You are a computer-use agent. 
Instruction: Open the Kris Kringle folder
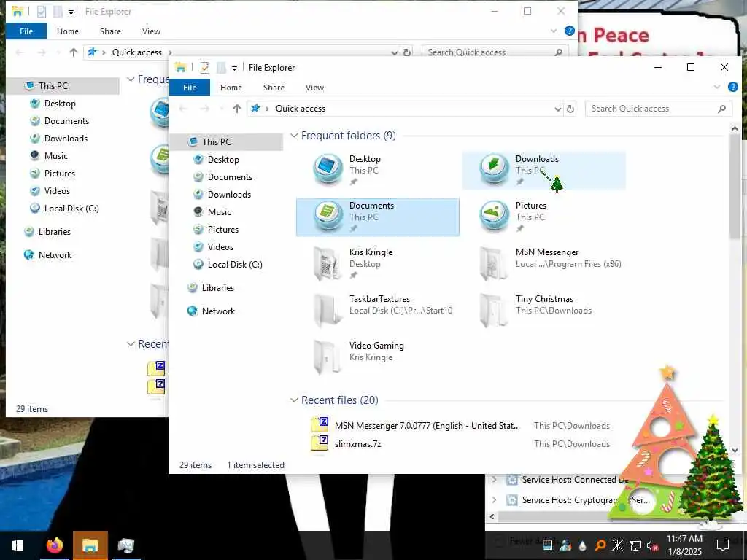tap(377, 263)
